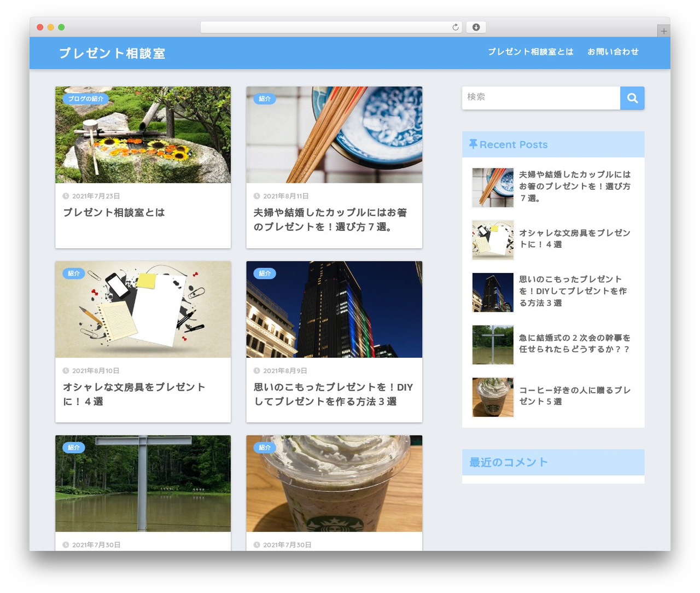Open sidebar recent post オシャレな文房具をプレゼン
Viewport: 700px width, 593px height.
[575, 239]
